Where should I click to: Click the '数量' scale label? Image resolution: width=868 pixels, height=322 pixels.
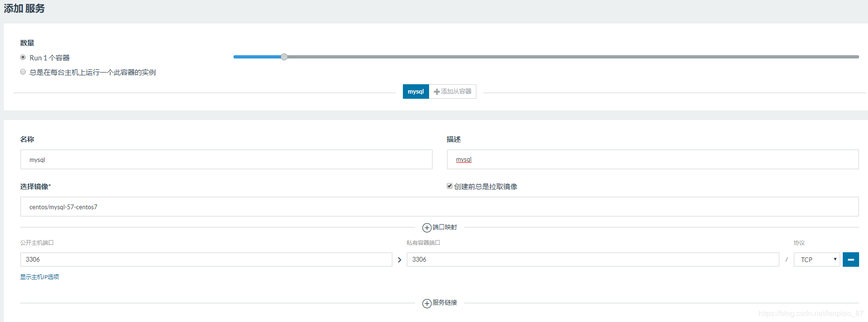[x=27, y=43]
